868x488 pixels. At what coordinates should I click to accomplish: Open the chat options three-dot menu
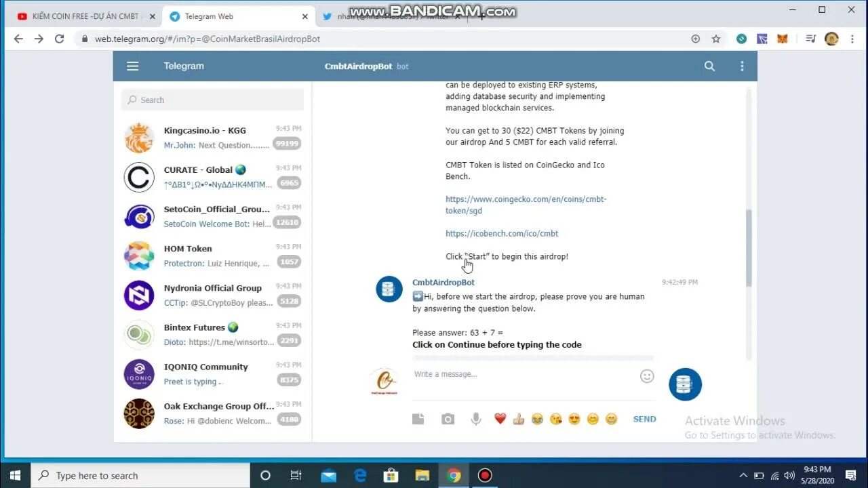[742, 66]
